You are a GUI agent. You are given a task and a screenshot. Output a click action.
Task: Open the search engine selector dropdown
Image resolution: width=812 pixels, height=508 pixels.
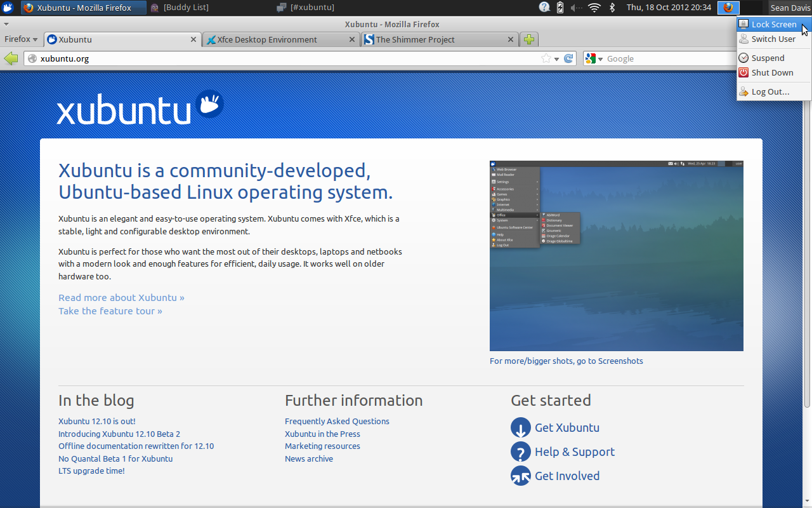(594, 58)
